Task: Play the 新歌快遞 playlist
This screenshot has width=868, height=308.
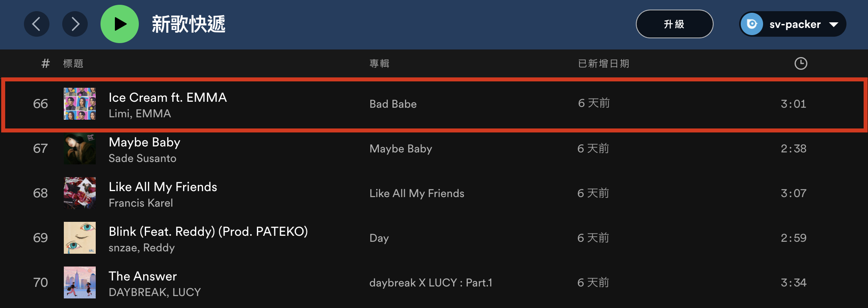Action: (120, 24)
